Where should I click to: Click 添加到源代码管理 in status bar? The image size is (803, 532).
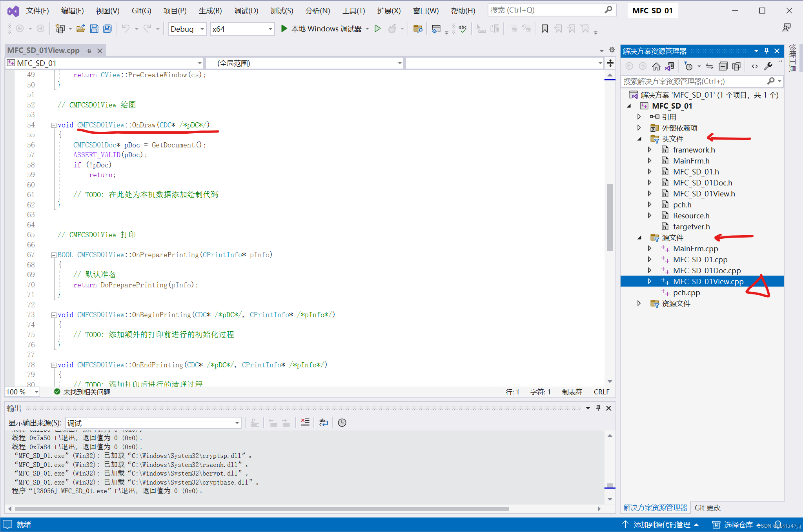[x=661, y=525]
